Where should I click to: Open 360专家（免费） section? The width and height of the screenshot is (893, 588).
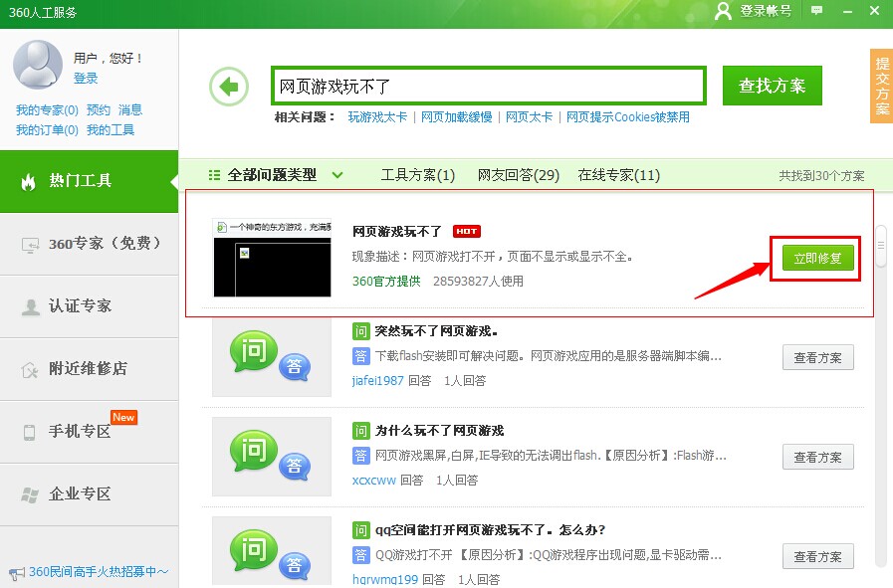coord(89,244)
